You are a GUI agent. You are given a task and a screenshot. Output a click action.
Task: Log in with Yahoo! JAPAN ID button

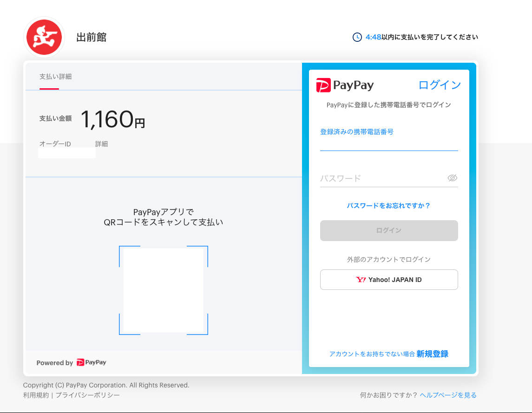click(389, 280)
